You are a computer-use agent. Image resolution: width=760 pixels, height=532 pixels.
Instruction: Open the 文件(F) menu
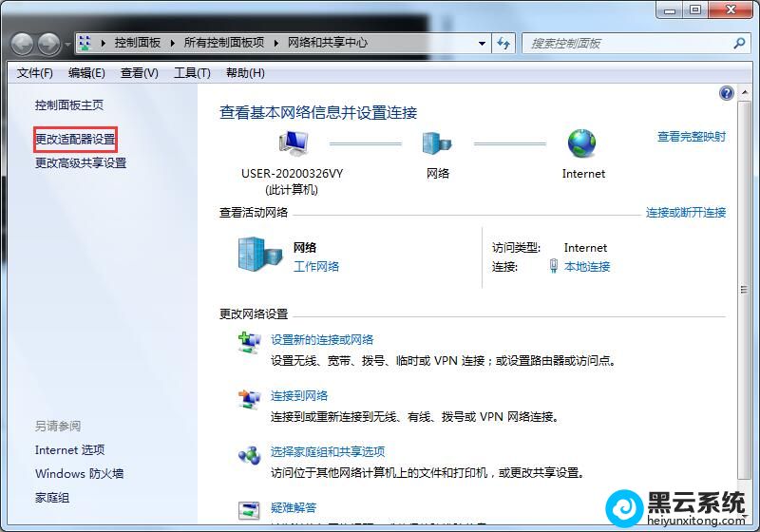[x=35, y=73]
